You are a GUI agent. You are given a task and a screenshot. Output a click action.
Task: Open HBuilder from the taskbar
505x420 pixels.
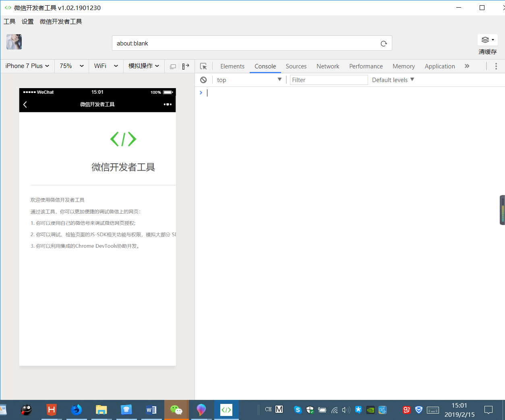[x=52, y=410]
